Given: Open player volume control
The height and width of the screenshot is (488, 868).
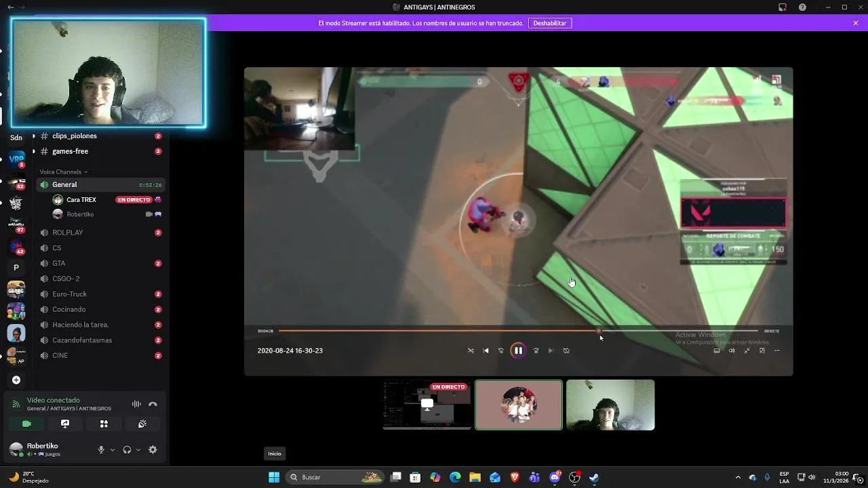Looking at the screenshot, I should (732, 350).
